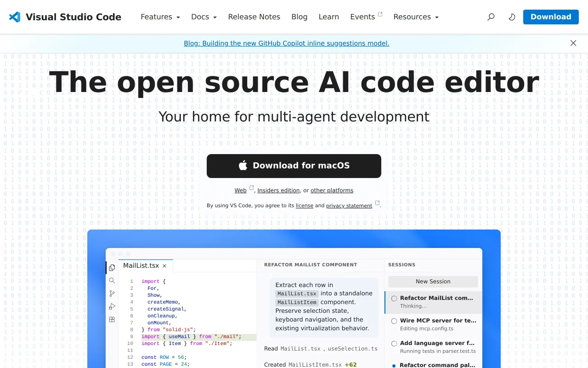This screenshot has width=588, height=368.
Task: Select the Add language server session
Action: click(434, 347)
